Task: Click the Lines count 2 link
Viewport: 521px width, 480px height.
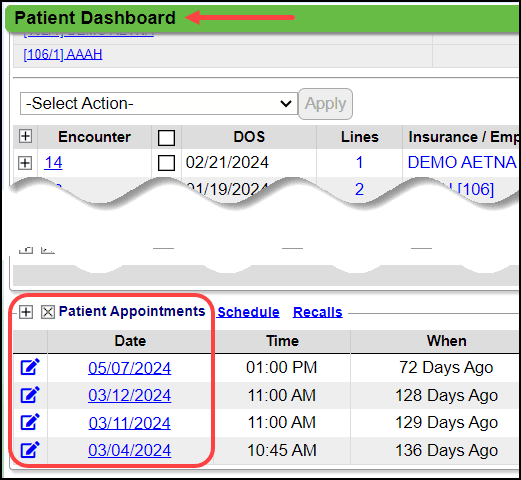Action: coord(359,189)
